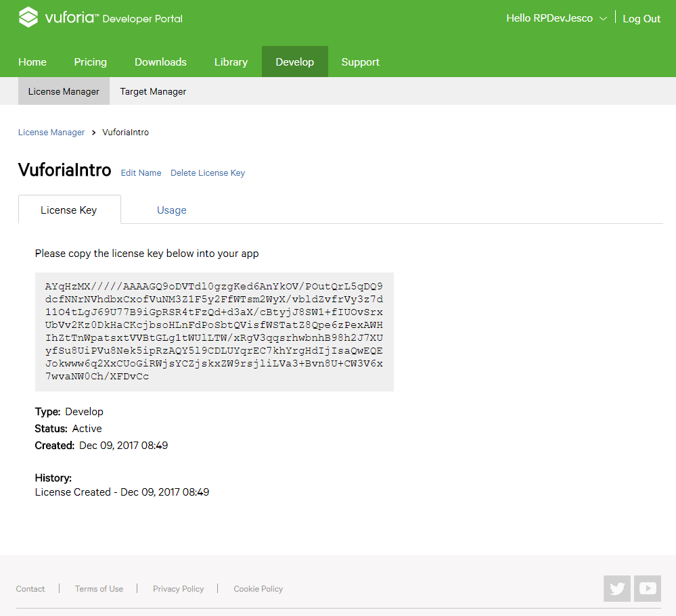
Task: Click the 'Created: Dec 09, 2017 08:49' line
Action: pos(102,446)
